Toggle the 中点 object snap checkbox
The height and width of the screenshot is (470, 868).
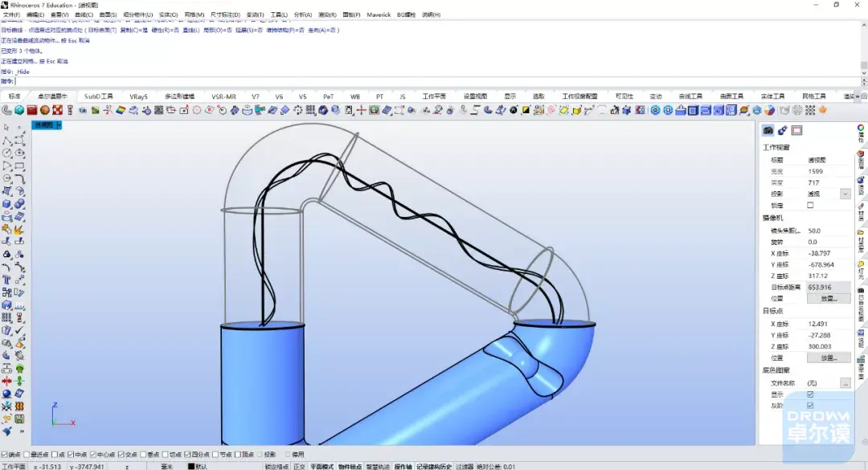pos(71,455)
